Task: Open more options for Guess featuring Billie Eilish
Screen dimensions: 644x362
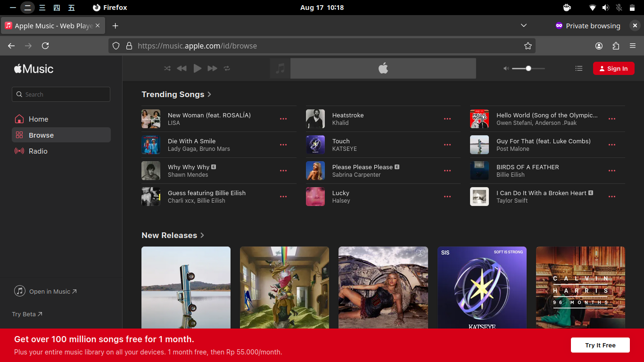Action: pos(283,197)
